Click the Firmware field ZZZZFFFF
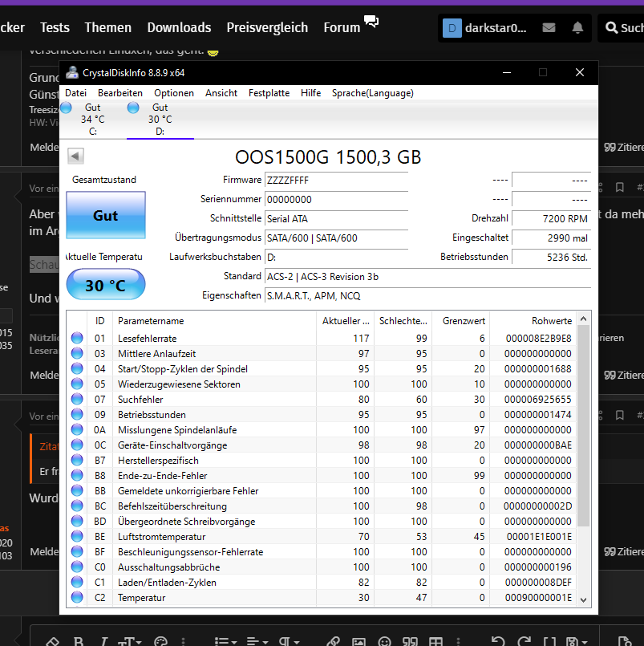Viewport: 644px width, 646px height. (x=336, y=181)
